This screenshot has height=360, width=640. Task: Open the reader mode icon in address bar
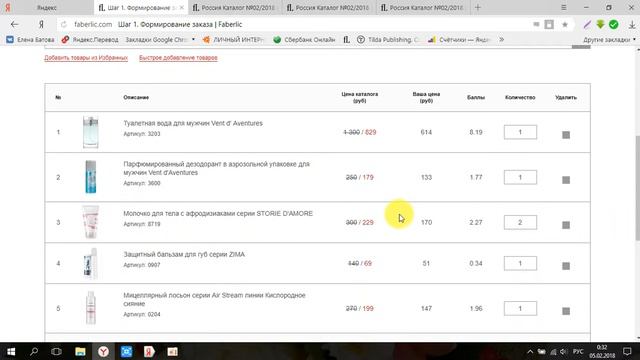[x=549, y=24]
